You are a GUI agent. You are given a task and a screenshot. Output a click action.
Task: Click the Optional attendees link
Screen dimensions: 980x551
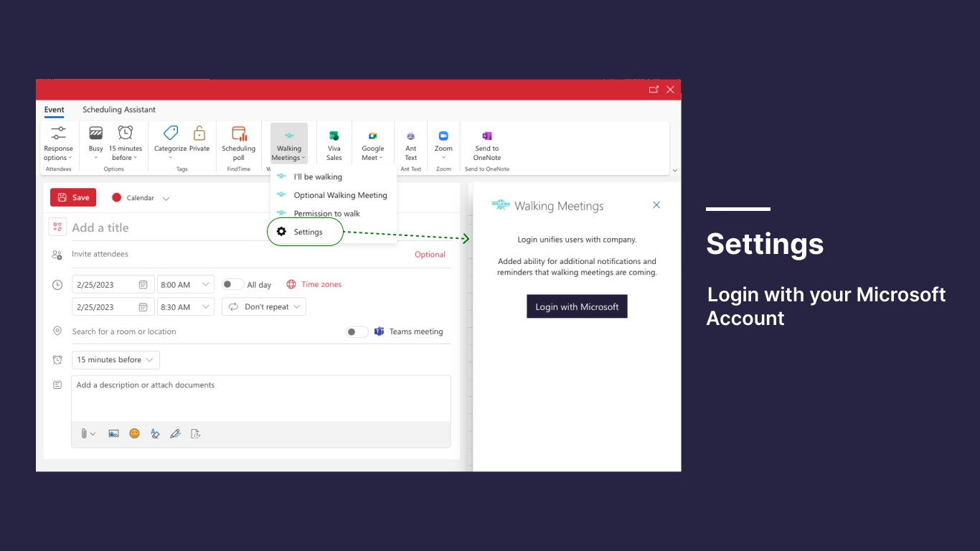430,255
